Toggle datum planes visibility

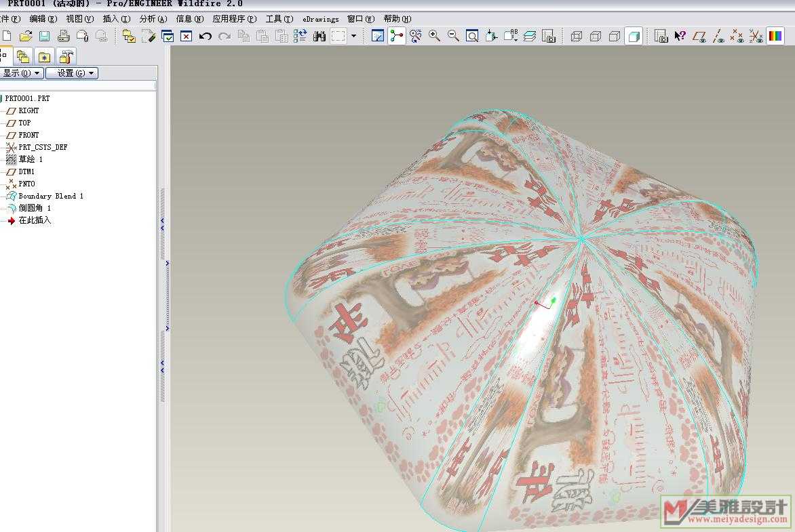pyautogui.click(x=699, y=36)
